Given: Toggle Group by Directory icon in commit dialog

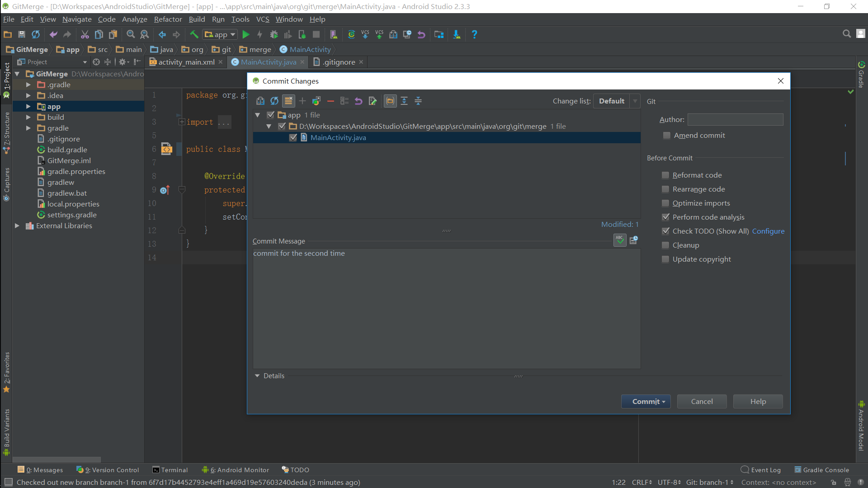Looking at the screenshot, I should (390, 101).
